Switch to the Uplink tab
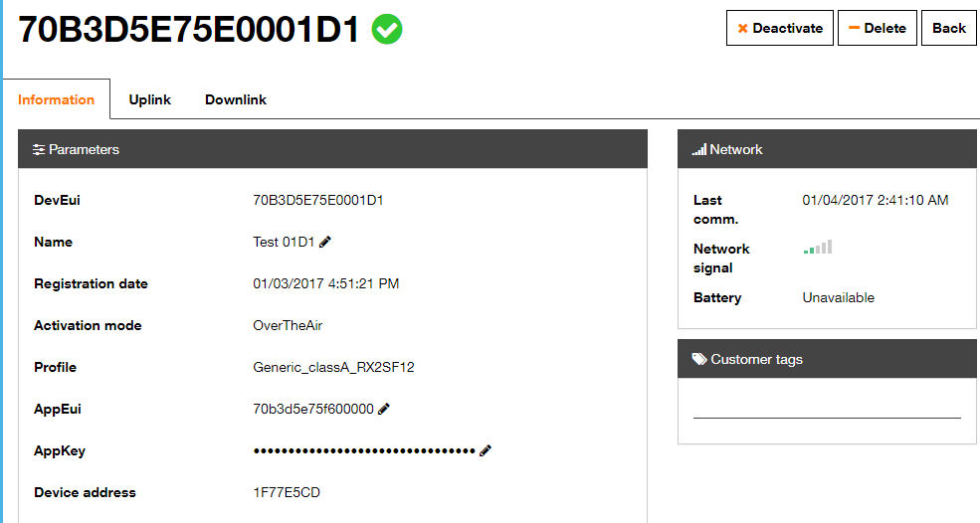The image size is (980, 523). tap(150, 100)
